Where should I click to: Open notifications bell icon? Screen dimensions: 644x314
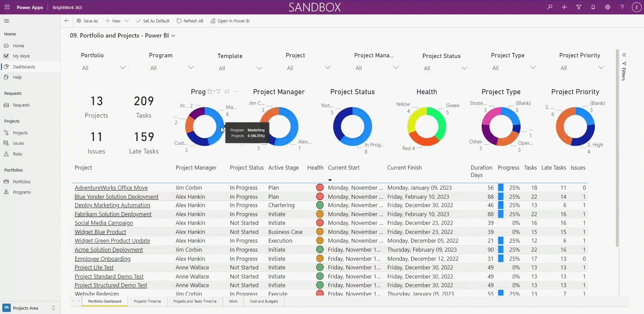coord(593,7)
